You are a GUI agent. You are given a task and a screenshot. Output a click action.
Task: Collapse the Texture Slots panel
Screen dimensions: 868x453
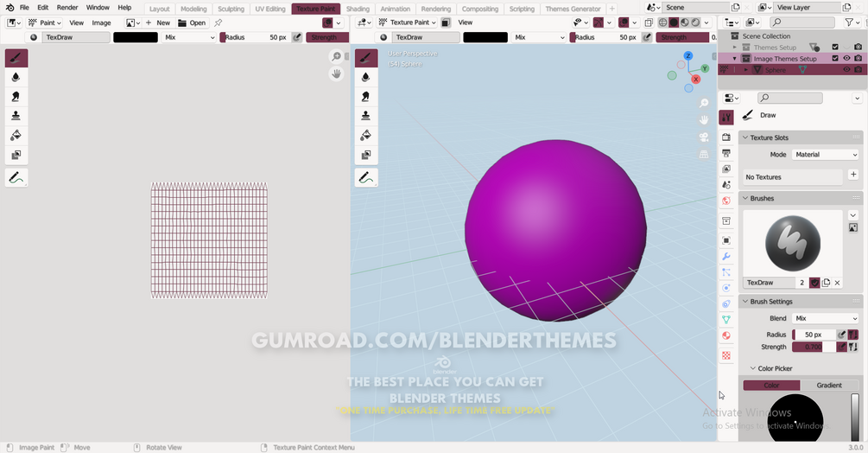point(745,137)
